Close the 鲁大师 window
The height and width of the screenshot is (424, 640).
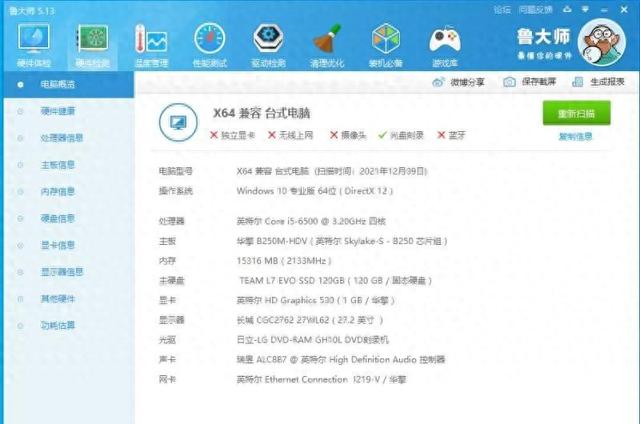coord(624,9)
